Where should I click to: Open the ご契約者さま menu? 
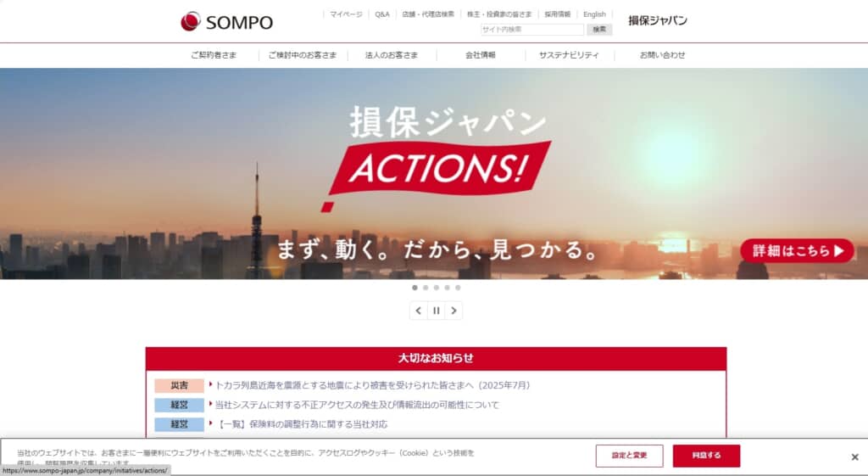point(214,55)
